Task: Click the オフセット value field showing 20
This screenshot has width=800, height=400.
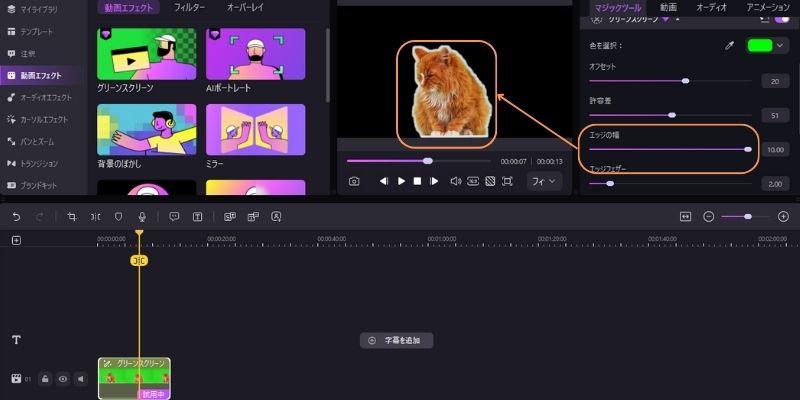Action: pos(775,81)
